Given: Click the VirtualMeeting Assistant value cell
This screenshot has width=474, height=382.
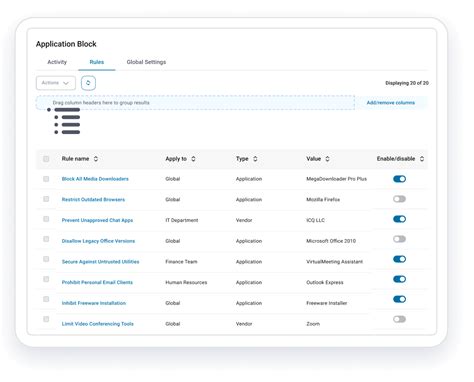Looking at the screenshot, I should (x=334, y=262).
